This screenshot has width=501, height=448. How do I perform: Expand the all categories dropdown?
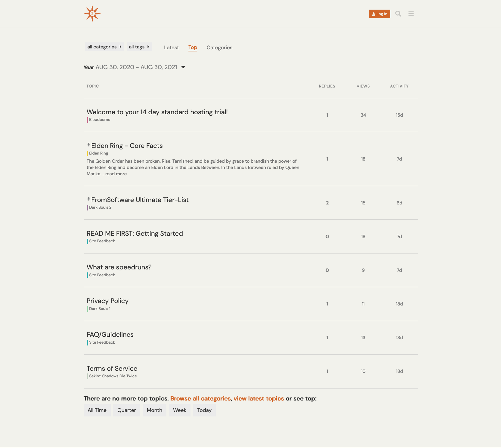pyautogui.click(x=104, y=47)
